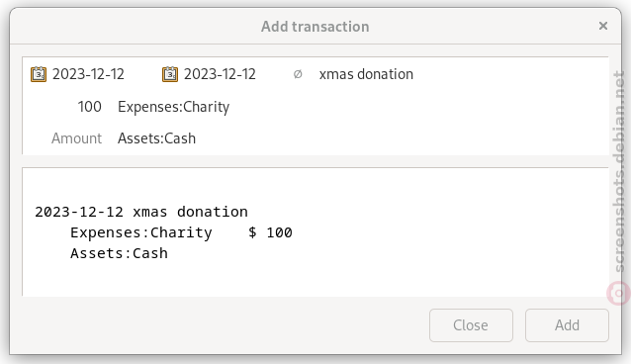This screenshot has height=364, width=631.
Task: Open the second date calendar picker icon
Action: [170, 74]
